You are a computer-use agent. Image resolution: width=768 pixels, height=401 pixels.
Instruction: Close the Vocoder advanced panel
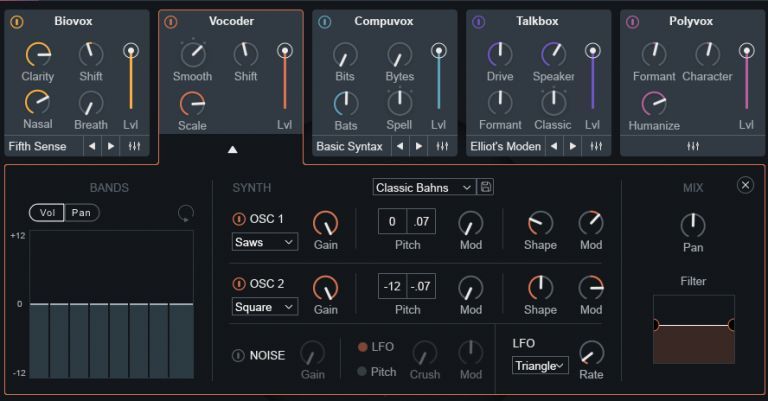pos(744,185)
